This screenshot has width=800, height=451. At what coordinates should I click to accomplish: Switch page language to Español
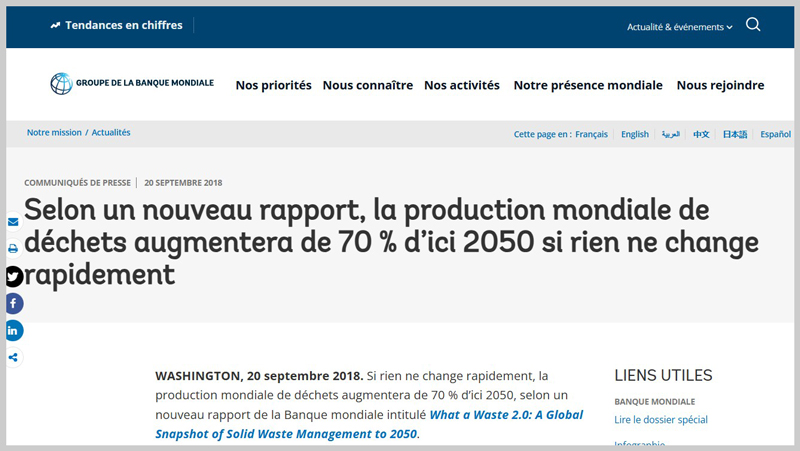(x=775, y=134)
